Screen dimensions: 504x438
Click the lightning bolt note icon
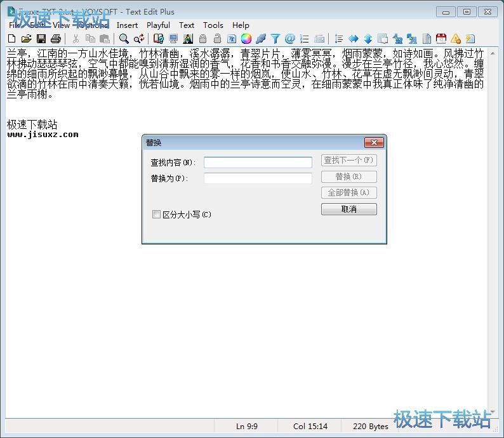tap(470, 39)
